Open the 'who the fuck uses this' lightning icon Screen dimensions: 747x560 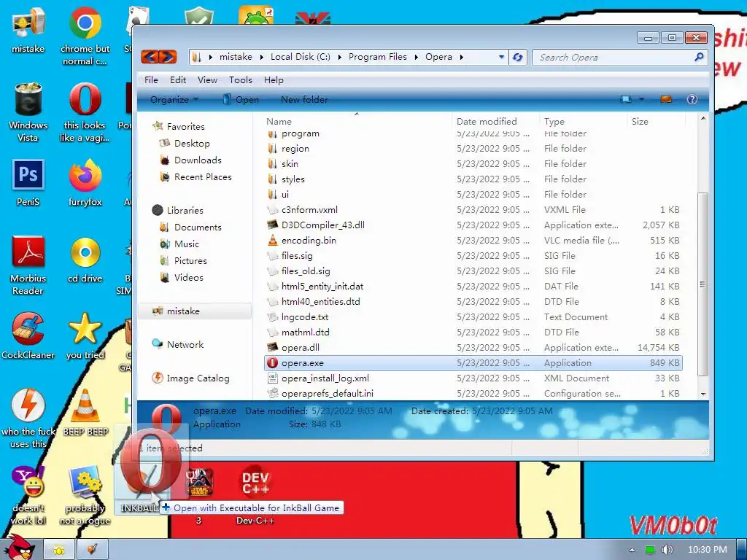[28, 419]
